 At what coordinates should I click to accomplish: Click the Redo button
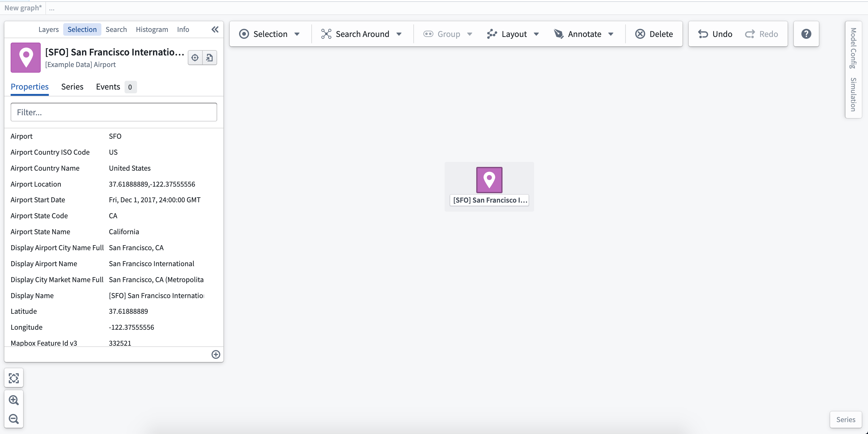pyautogui.click(x=761, y=34)
